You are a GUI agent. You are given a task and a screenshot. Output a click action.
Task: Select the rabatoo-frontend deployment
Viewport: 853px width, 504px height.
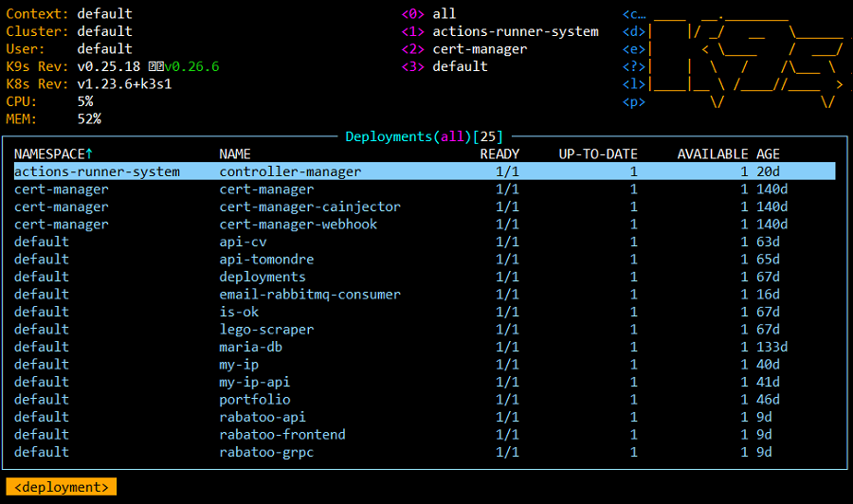tap(425, 435)
